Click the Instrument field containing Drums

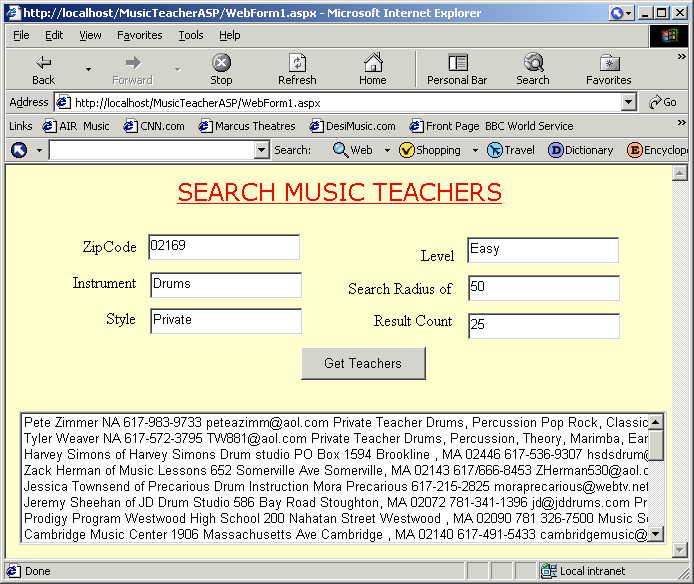click(226, 285)
